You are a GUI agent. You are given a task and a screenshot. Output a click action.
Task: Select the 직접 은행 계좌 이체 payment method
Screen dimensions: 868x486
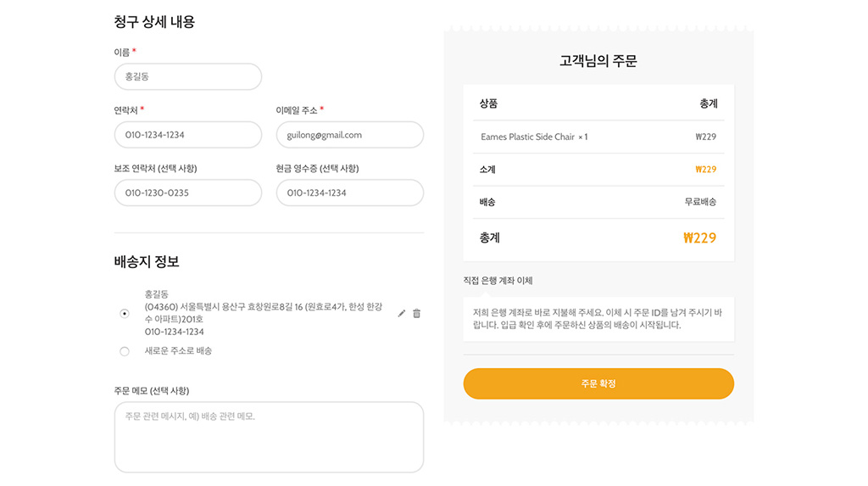coord(498,281)
